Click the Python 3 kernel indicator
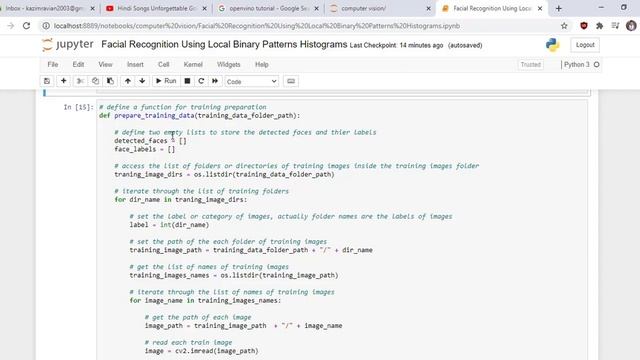640x360 pixels. 577,64
